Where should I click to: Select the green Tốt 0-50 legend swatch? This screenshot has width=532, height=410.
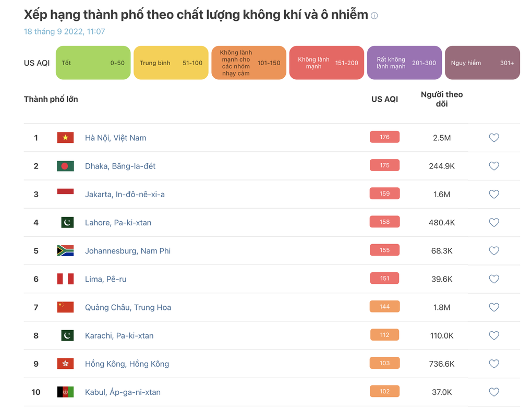tap(93, 63)
